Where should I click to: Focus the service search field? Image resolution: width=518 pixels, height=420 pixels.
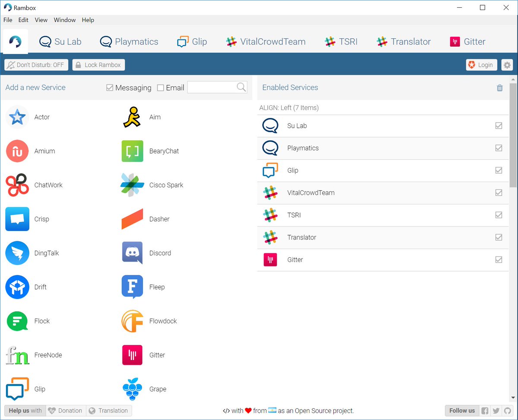tap(212, 88)
